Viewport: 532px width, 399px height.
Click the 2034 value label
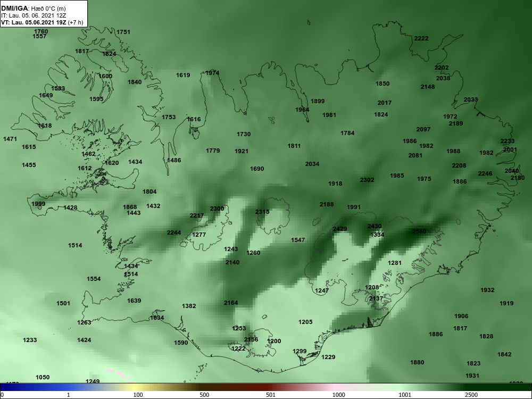point(312,164)
